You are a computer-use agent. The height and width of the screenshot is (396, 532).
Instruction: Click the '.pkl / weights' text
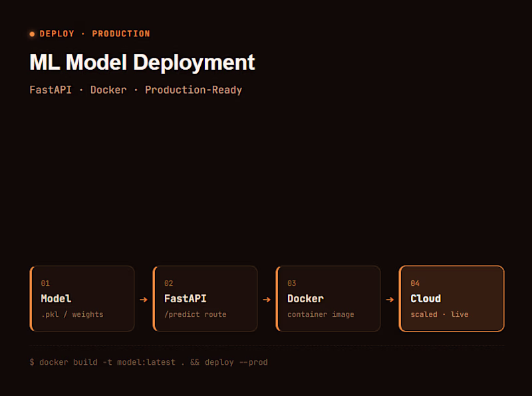click(72, 314)
